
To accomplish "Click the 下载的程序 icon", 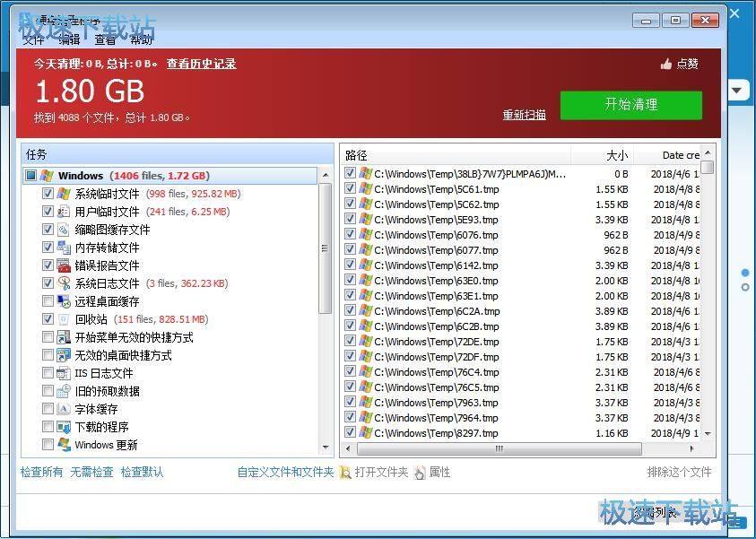I will pyautogui.click(x=64, y=427).
